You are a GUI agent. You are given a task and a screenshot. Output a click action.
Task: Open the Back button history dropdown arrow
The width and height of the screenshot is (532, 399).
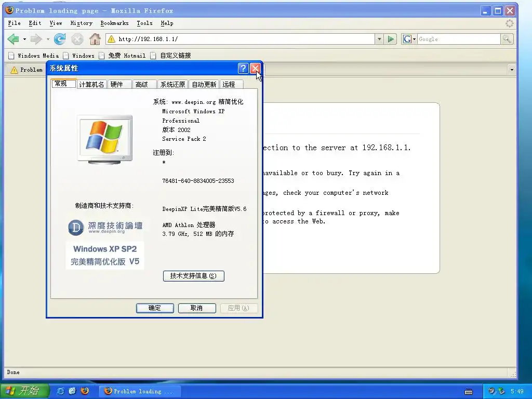click(x=24, y=39)
